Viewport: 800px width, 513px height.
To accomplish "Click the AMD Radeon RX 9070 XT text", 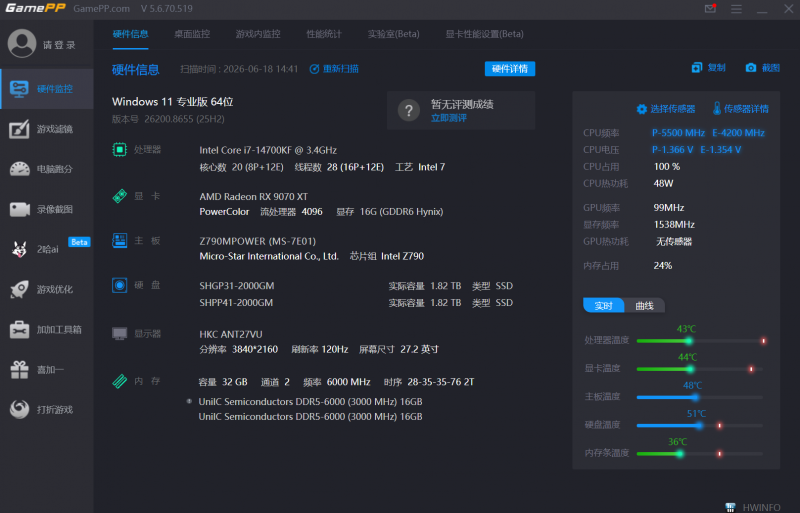I will coord(254,197).
